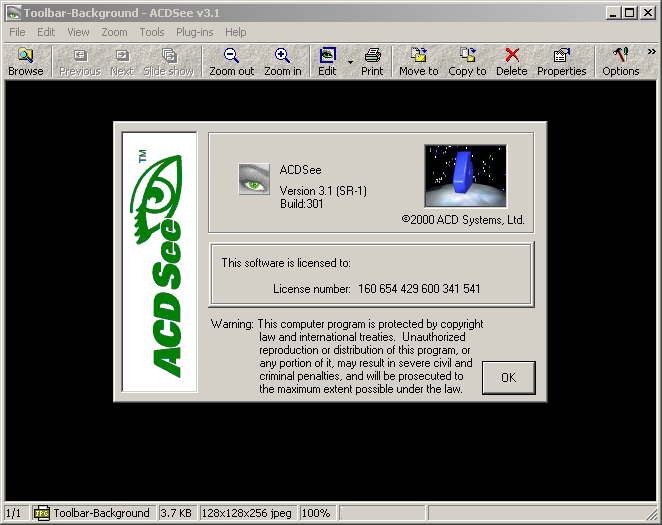
Task: Open the File menu
Action: pyautogui.click(x=17, y=32)
